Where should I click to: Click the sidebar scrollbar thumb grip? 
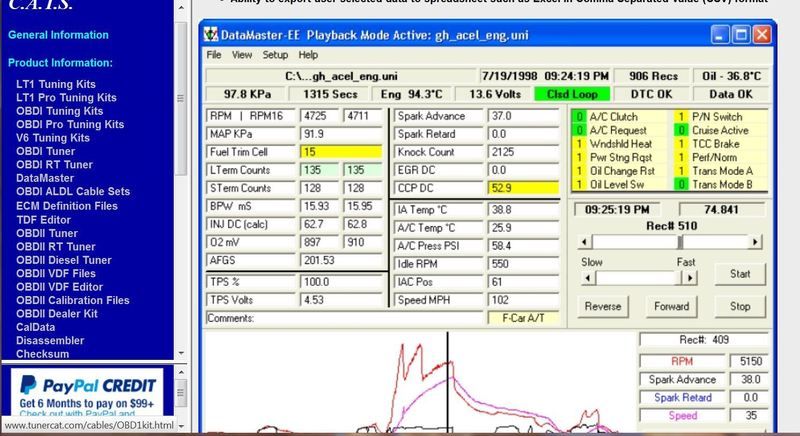(181, 98)
